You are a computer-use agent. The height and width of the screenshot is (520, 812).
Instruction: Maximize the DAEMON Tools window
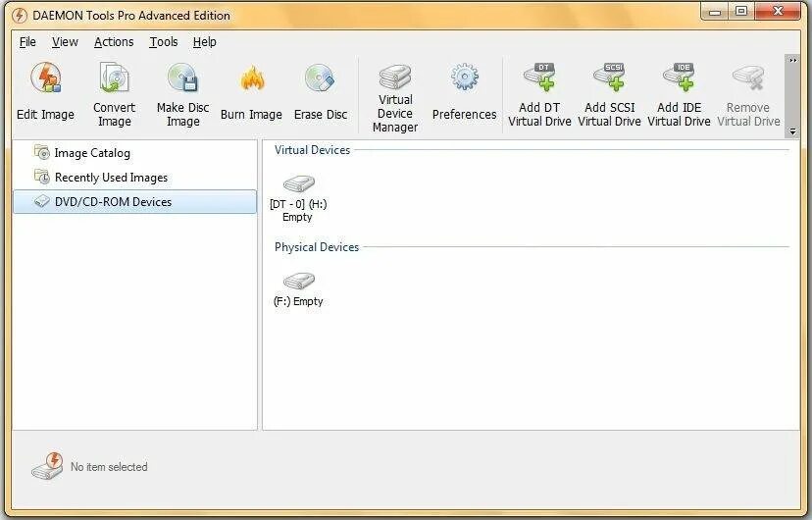click(x=741, y=12)
